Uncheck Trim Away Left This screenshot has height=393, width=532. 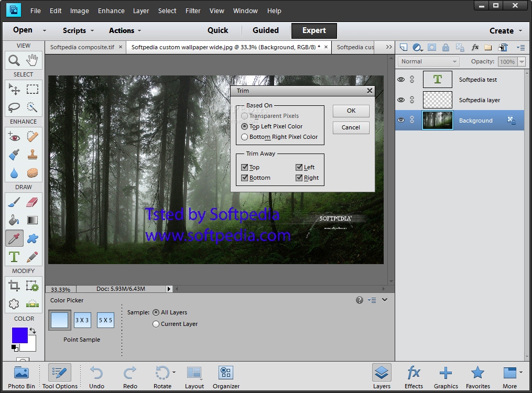click(299, 167)
